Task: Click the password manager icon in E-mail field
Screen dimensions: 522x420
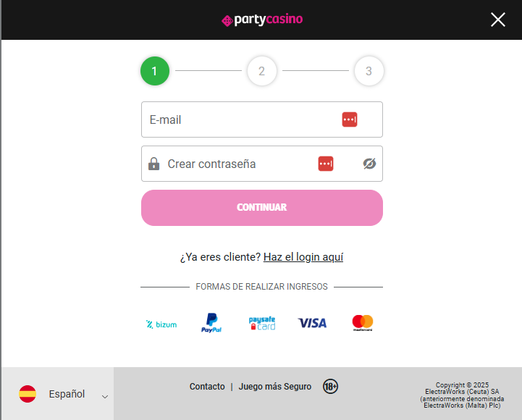Action: [x=350, y=119]
